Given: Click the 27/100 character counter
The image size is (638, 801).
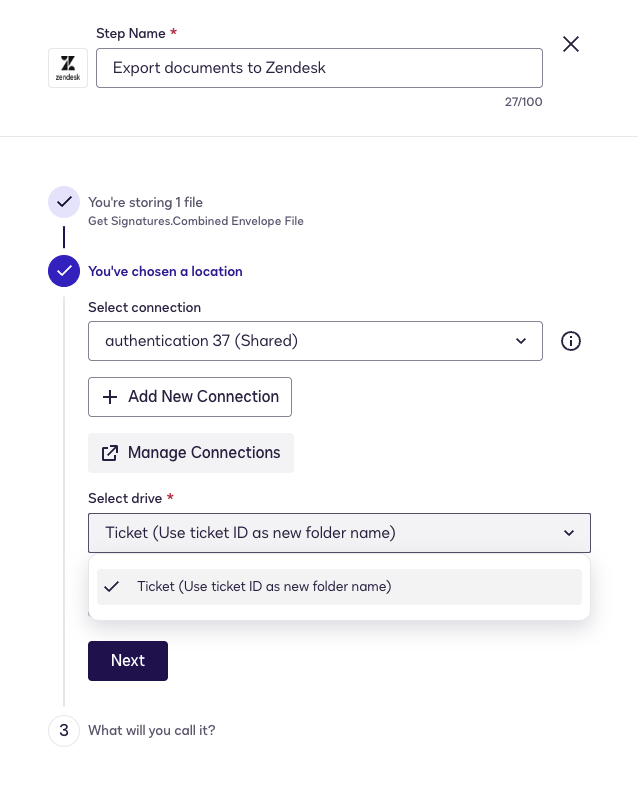Looking at the screenshot, I should click(522, 101).
